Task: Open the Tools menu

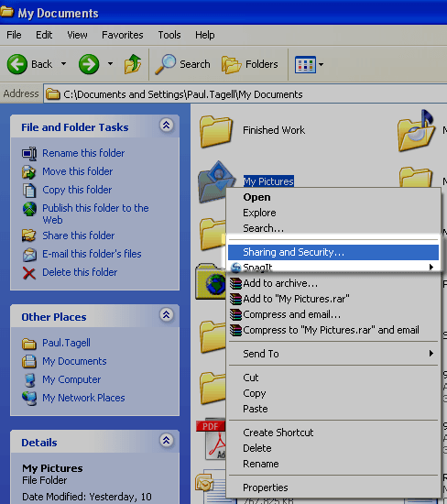Action: tap(169, 35)
